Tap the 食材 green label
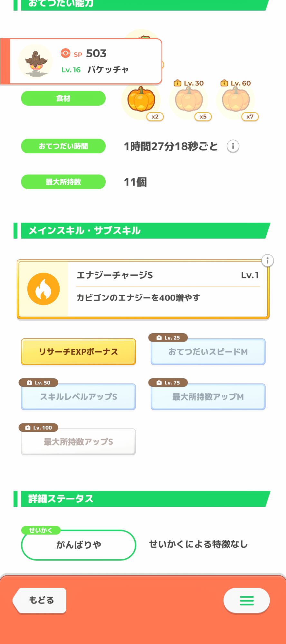 coord(63,98)
